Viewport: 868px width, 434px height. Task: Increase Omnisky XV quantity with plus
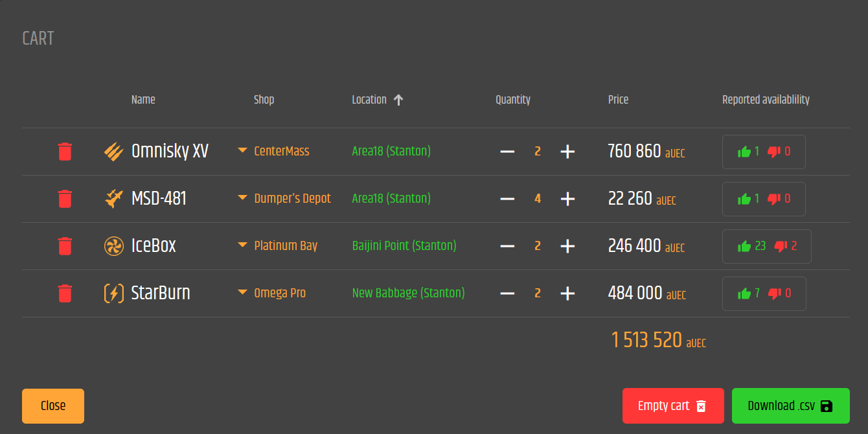click(x=567, y=152)
